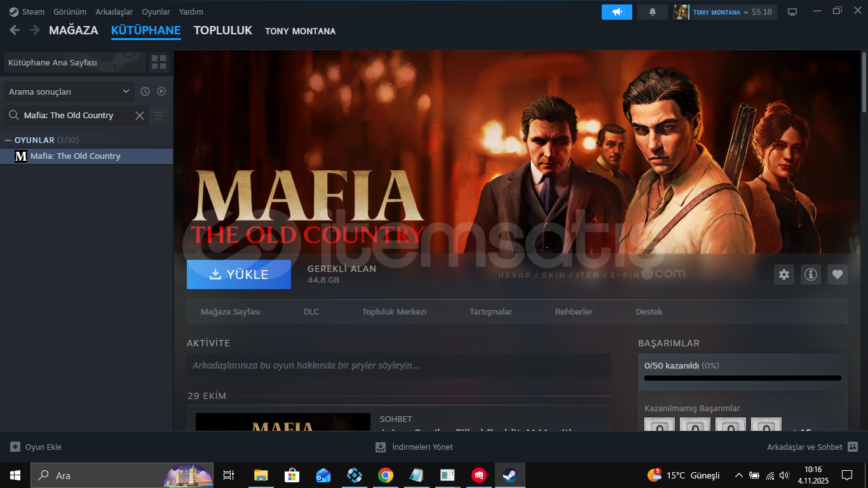
Task: Click the İndirmeleri Yönet download icon
Action: pos(381,447)
